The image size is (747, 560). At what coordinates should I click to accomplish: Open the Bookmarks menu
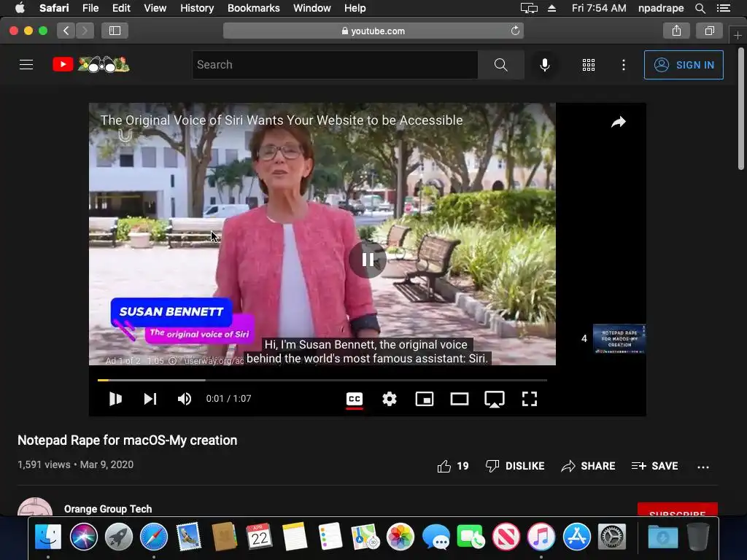click(x=253, y=8)
